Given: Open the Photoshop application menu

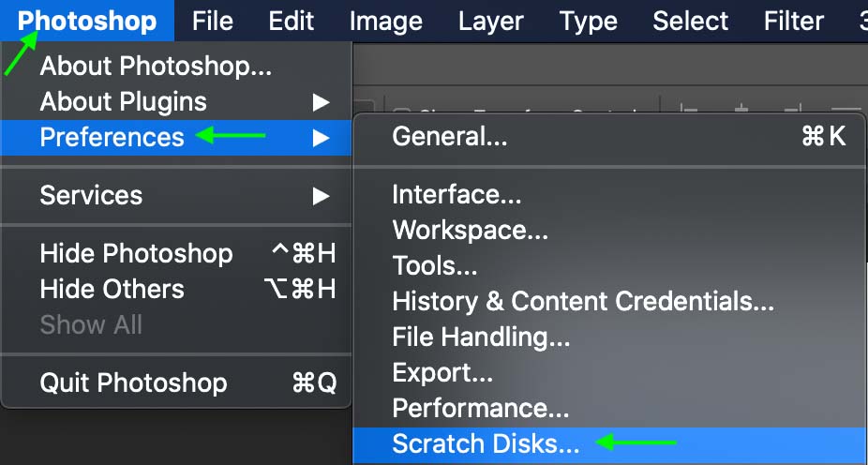Looking at the screenshot, I should (87, 21).
